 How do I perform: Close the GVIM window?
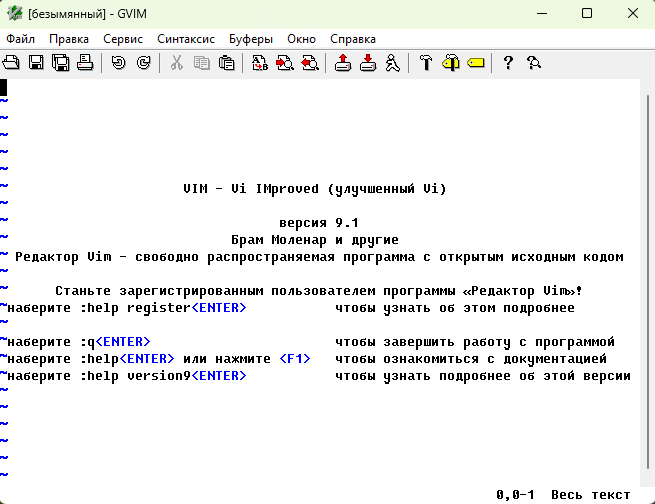click(x=632, y=13)
